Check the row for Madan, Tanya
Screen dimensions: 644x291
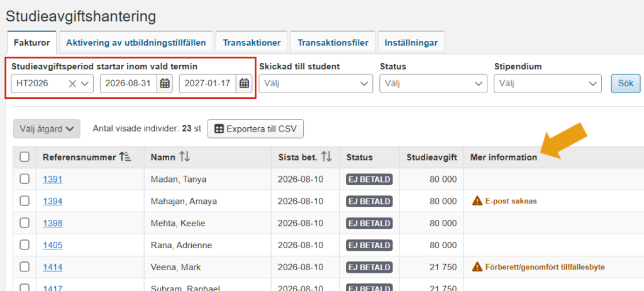click(25, 179)
